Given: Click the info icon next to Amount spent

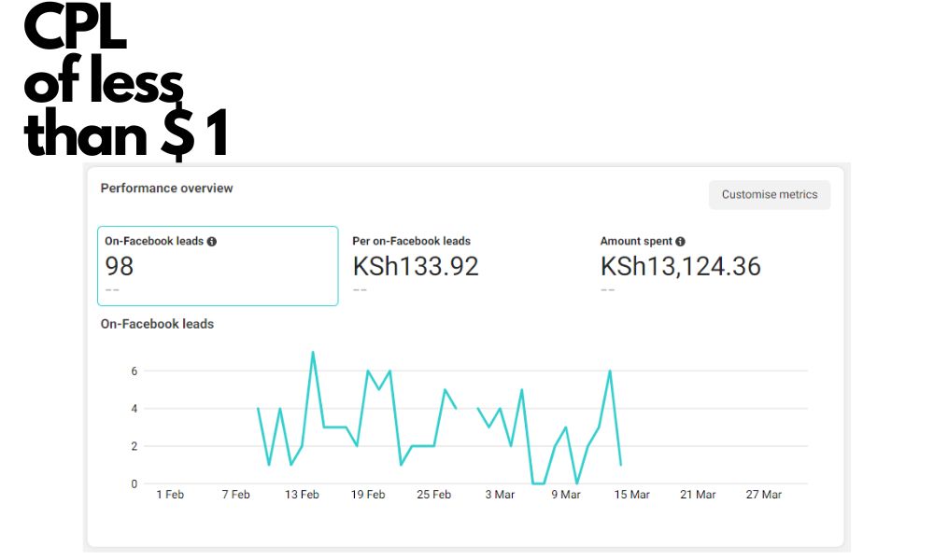Looking at the screenshot, I should pos(680,242).
